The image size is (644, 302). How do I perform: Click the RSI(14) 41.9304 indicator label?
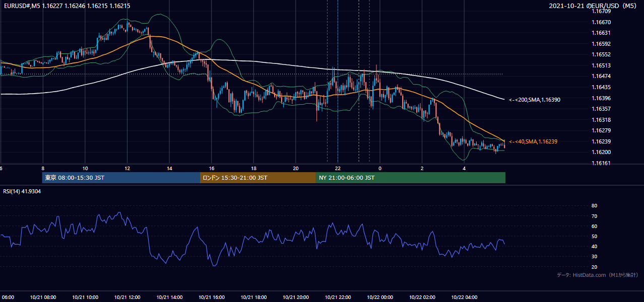(x=22, y=191)
